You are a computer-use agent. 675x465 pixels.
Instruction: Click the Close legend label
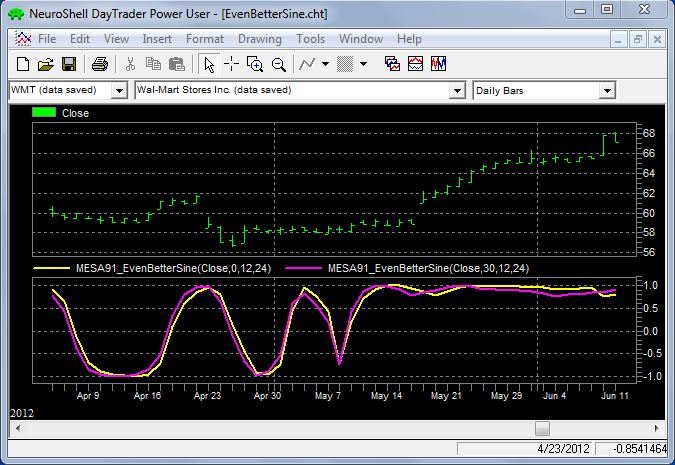tap(75, 113)
